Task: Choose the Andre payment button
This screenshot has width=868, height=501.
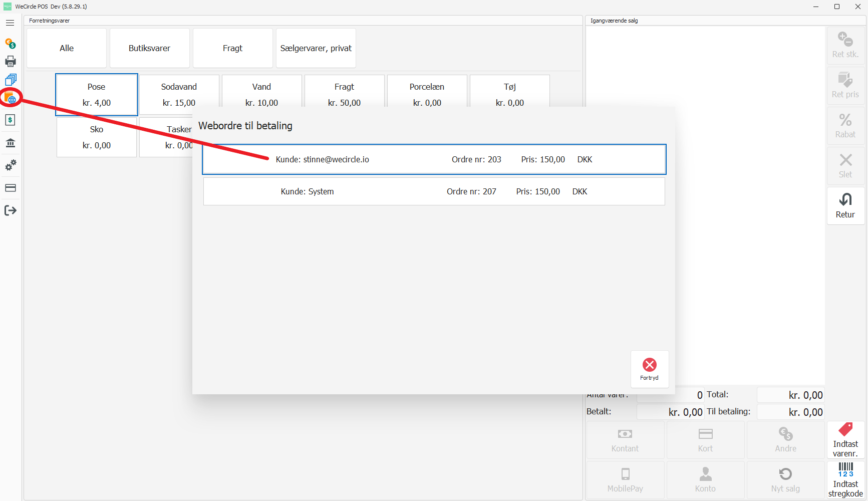Action: click(785, 440)
